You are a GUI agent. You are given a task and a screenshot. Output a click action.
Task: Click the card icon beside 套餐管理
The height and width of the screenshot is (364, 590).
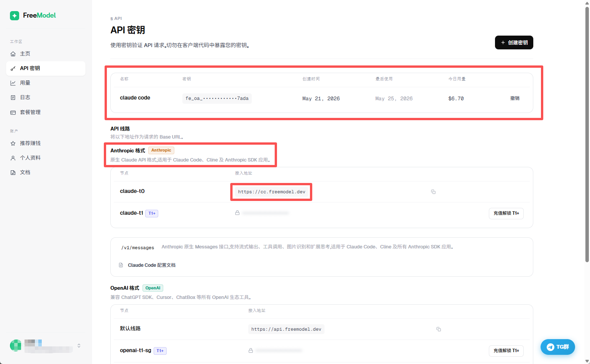(13, 113)
